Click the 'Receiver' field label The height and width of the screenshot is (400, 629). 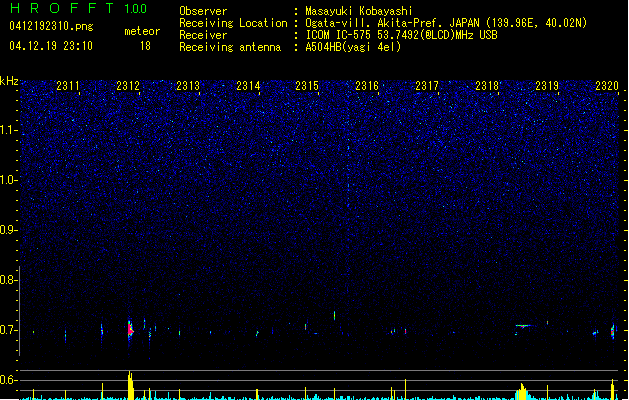click(x=203, y=35)
